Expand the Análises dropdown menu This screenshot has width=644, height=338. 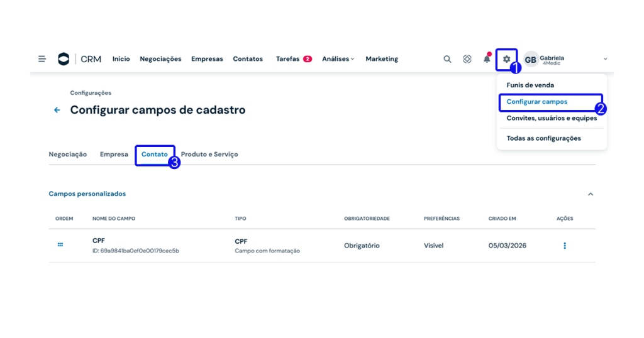[338, 59]
